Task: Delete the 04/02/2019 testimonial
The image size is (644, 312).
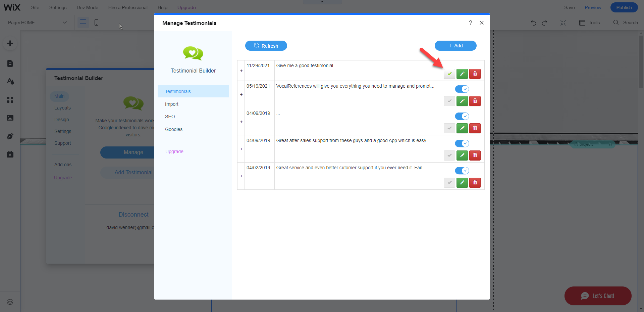Action: coord(475,183)
